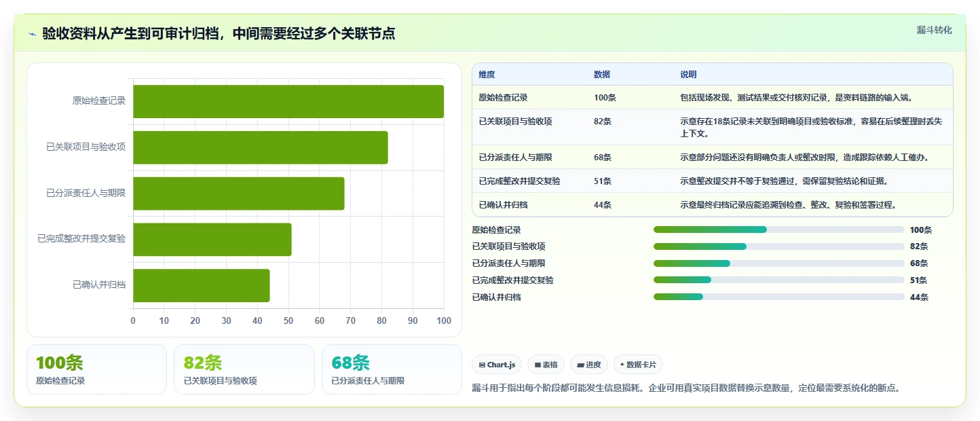Click the 100条 value in table
980x421 pixels.
click(605, 98)
